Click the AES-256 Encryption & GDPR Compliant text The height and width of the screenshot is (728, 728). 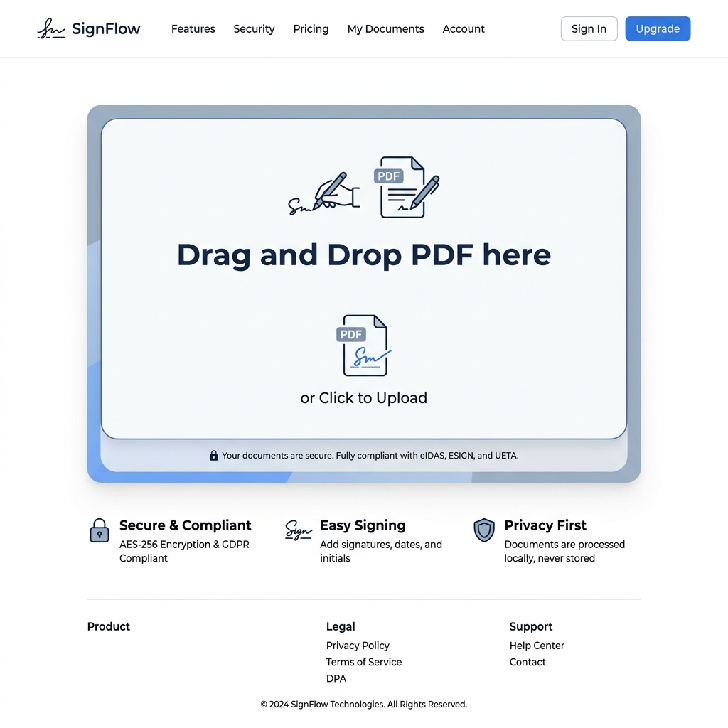[x=184, y=551]
